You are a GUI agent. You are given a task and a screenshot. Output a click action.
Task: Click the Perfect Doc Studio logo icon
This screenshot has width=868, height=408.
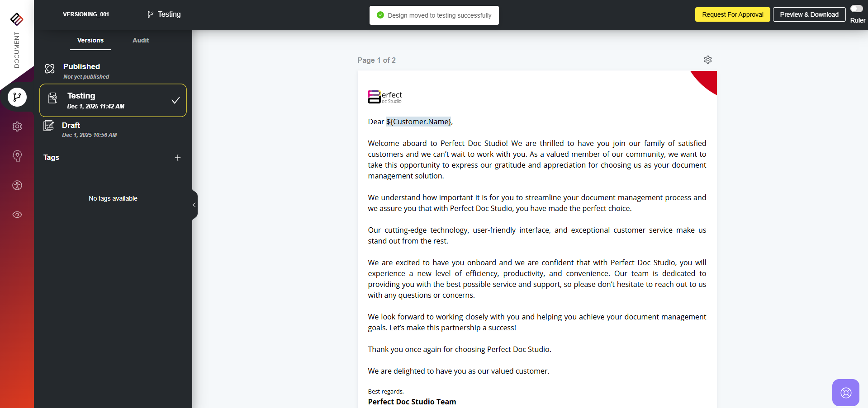coord(17,19)
